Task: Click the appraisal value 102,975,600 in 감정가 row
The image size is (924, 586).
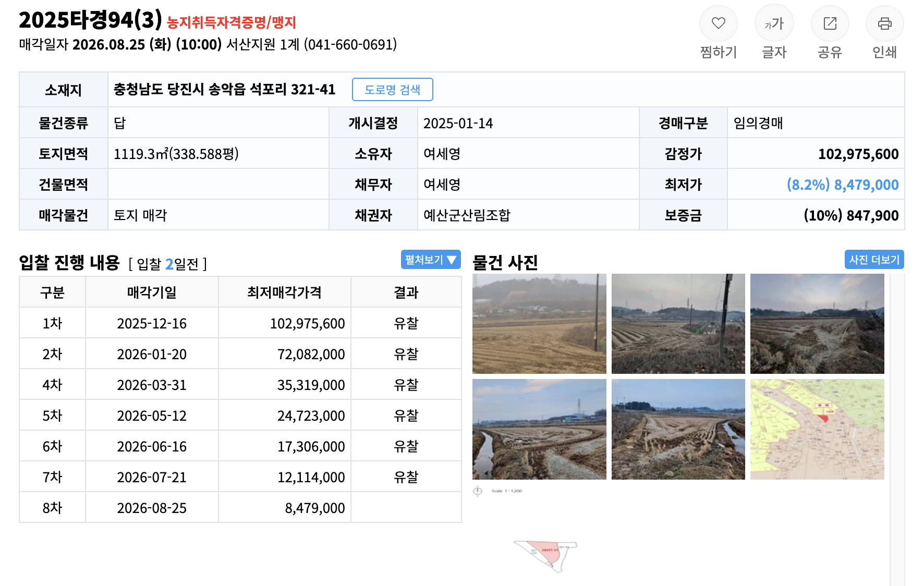Action: click(858, 154)
